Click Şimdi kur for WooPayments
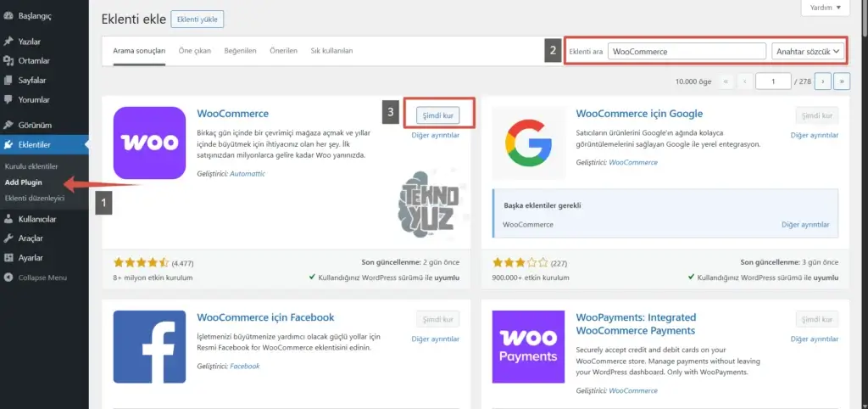The height and width of the screenshot is (409, 868). (x=817, y=320)
